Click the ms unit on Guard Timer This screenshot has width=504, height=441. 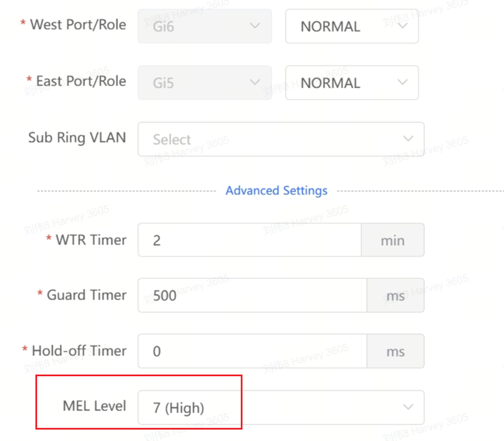pos(395,296)
